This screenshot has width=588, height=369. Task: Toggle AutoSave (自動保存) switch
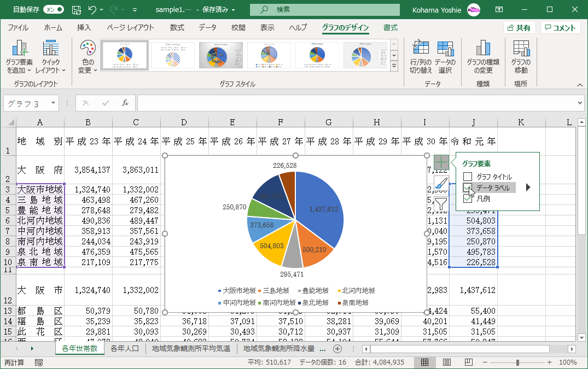click(x=53, y=10)
